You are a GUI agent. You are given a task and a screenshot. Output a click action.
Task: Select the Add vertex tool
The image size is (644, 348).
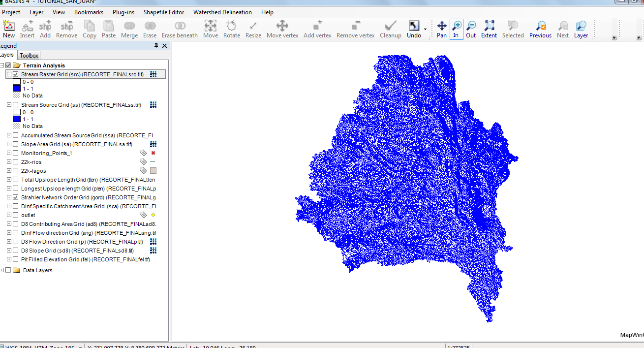pos(317,29)
